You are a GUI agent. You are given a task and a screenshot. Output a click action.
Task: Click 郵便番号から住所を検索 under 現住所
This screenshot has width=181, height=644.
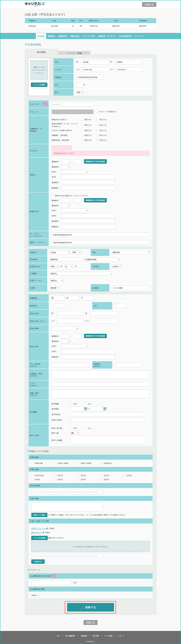(x=95, y=161)
